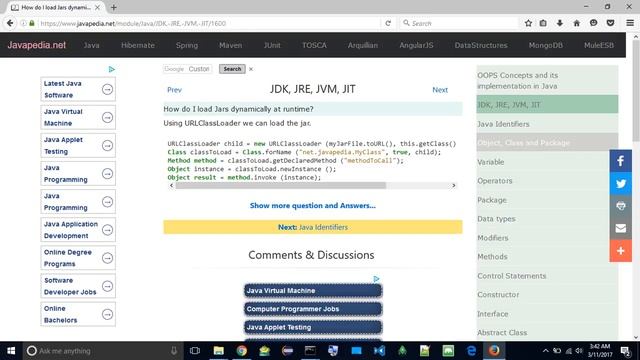This screenshot has width=640, height=360.
Task: Open a new browser tab with plus
Action: (113, 7)
